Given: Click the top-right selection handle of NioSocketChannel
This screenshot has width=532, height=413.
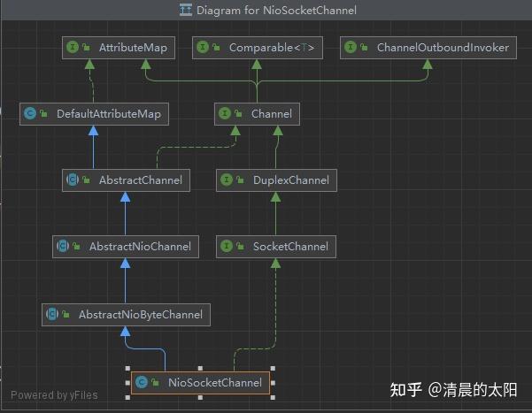Looking at the screenshot, I should [x=273, y=368].
